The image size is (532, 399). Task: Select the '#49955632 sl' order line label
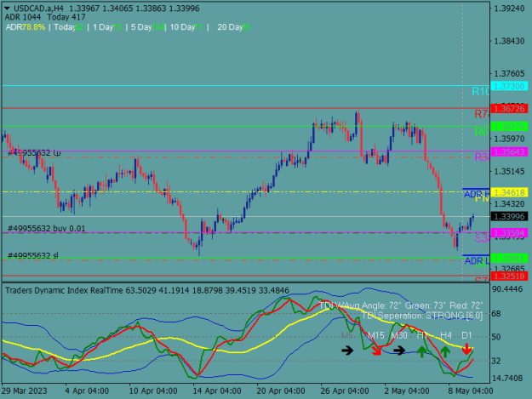point(33,255)
